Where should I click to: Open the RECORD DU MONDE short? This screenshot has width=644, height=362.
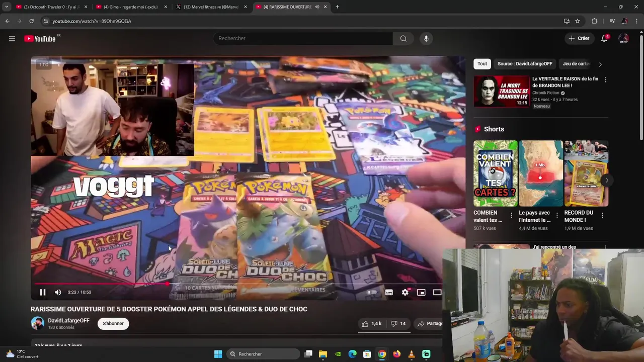(x=586, y=173)
